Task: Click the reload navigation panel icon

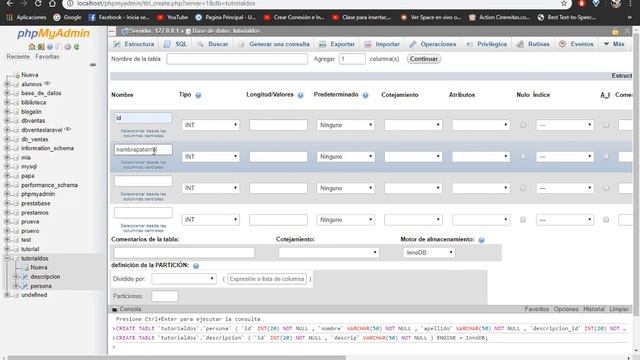Action: [76, 47]
